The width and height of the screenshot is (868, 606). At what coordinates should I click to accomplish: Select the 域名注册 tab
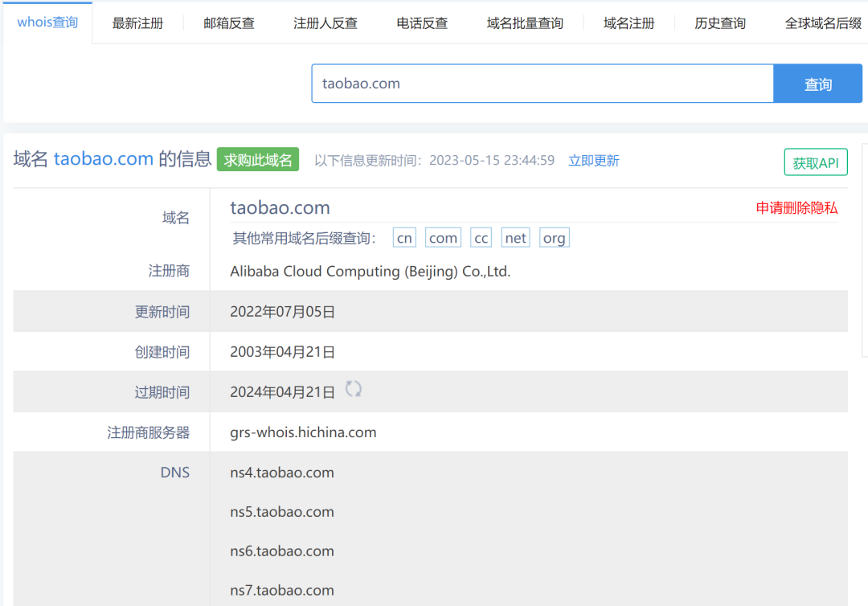coord(628,23)
